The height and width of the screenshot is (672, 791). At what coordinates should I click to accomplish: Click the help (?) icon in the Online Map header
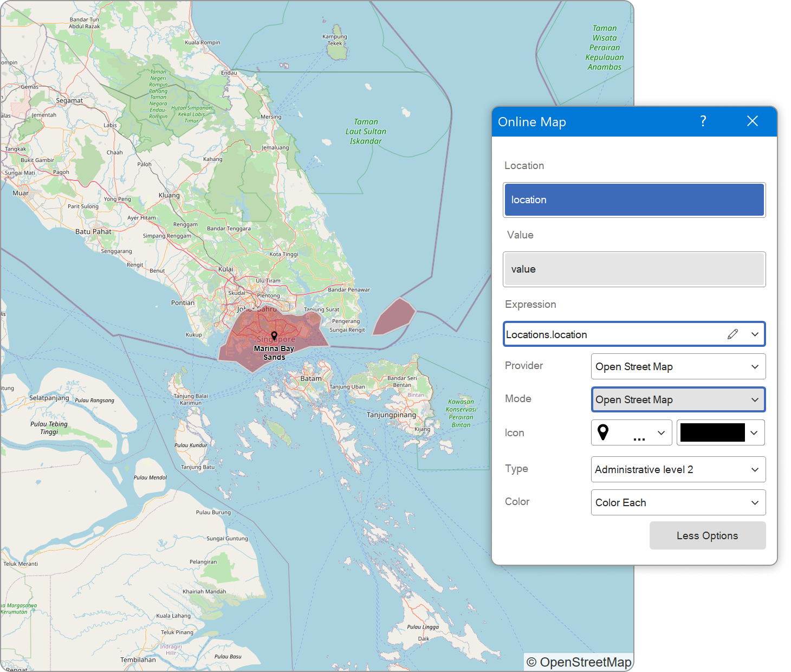coord(703,121)
